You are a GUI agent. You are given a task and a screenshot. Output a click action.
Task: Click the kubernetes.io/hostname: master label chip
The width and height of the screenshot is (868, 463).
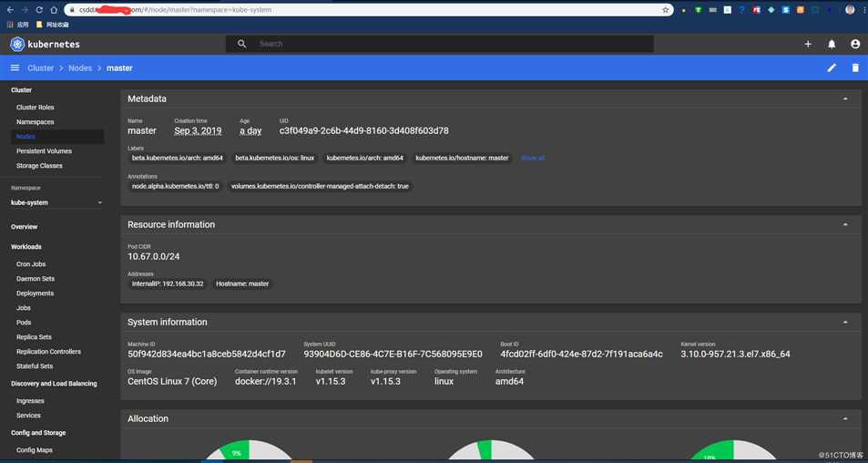tap(462, 158)
